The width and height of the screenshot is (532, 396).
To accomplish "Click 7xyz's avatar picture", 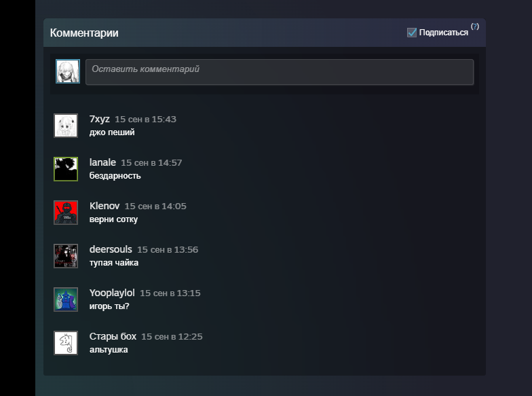I will tap(66, 126).
